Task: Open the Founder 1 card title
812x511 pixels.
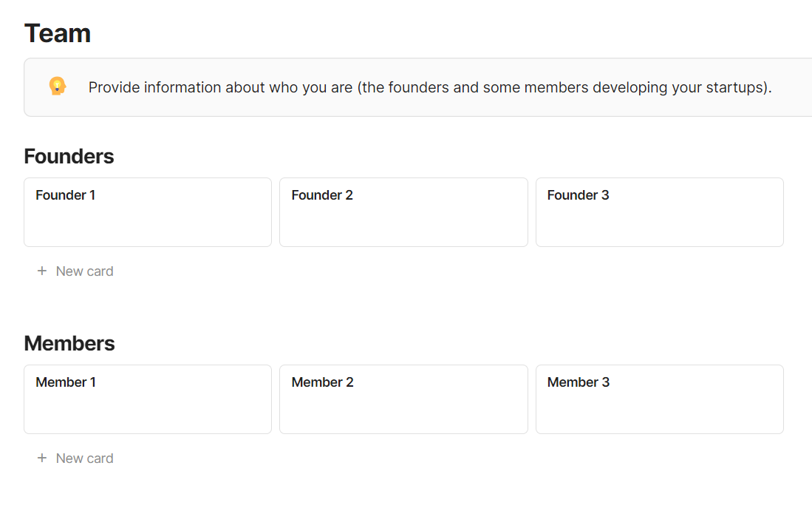Action: tap(66, 195)
